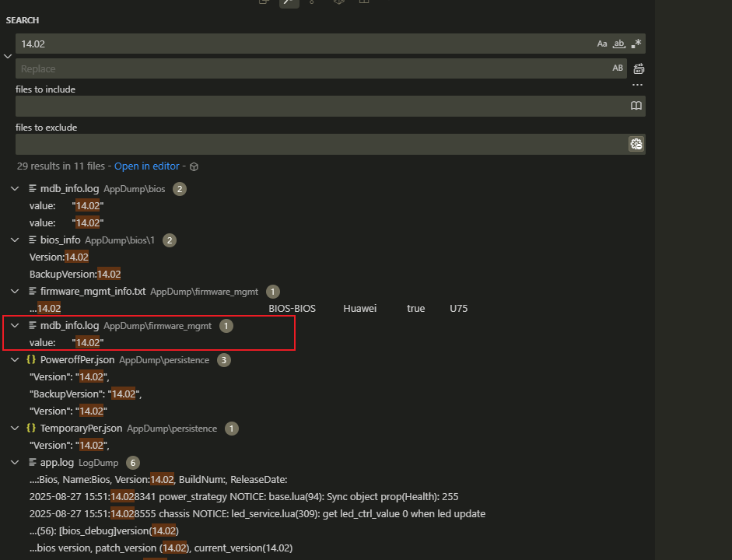Viewport: 732px width, 560px height.
Task: Collapse mdb_info.log results under AppDump\bios
Action: coord(15,189)
